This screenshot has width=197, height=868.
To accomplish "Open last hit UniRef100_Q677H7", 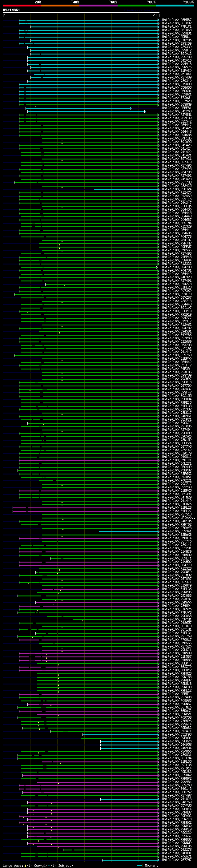I will click(177, 860).
